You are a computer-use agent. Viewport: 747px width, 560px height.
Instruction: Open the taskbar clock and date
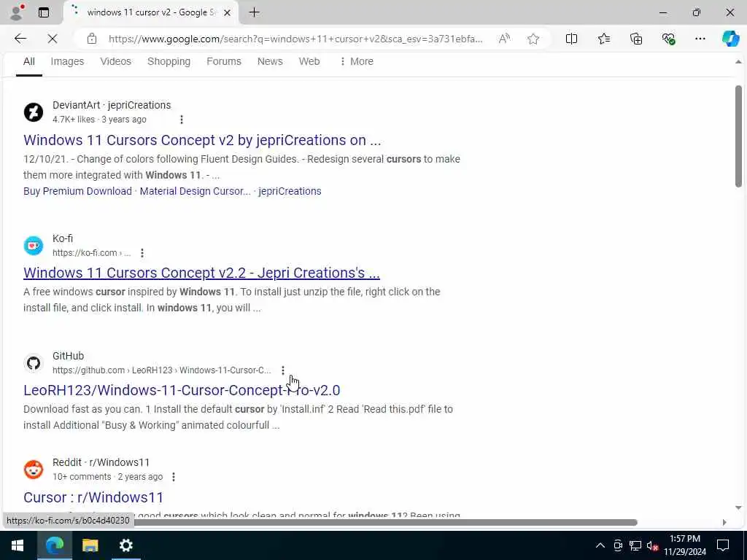pos(685,545)
